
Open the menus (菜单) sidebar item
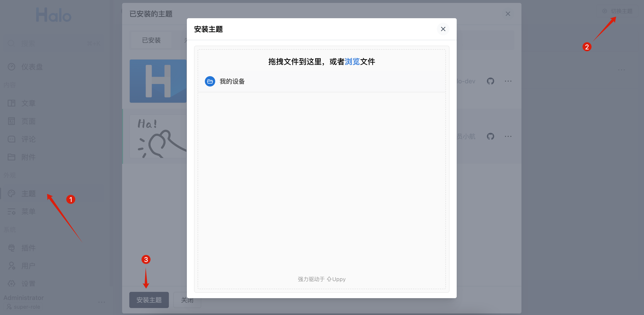coord(28,212)
